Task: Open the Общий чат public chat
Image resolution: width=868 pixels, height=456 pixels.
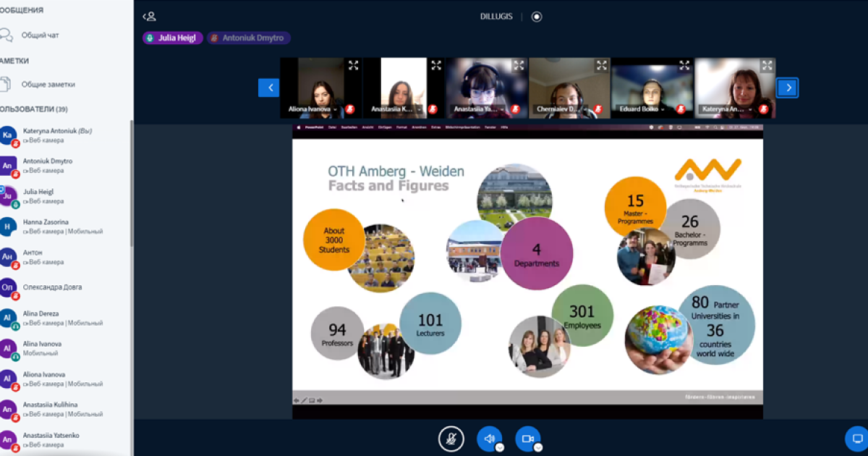Action: tap(40, 34)
